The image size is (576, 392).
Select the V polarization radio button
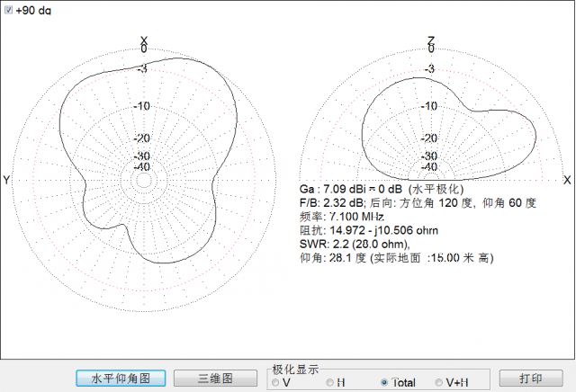[275, 382]
